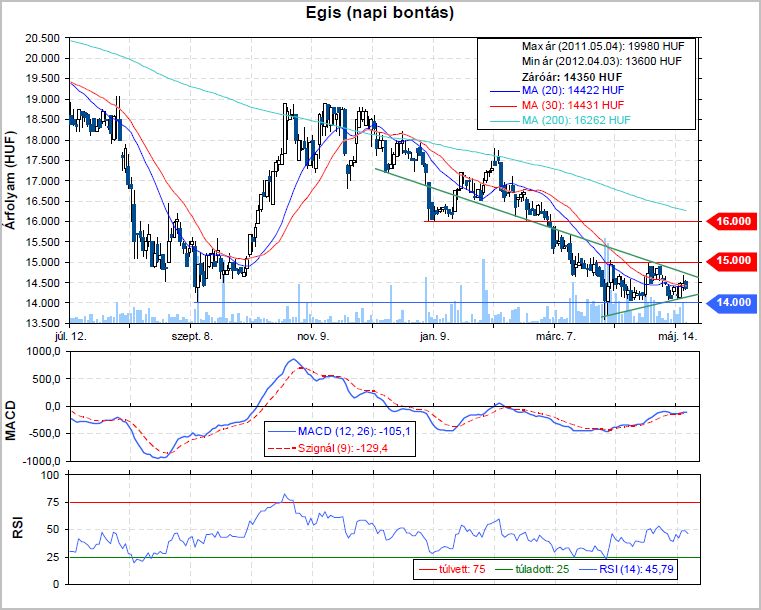Image resolution: width=761 pixels, height=610 pixels.
Task: Click the 13.500 price axis value
Action: (x=42, y=323)
